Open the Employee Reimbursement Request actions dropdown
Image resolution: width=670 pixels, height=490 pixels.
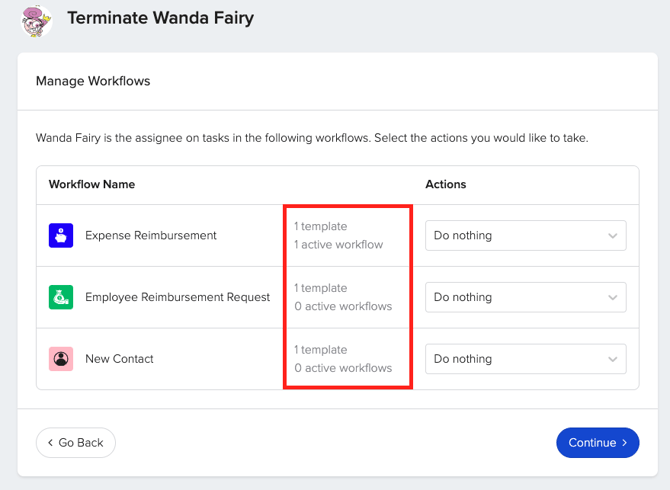pos(526,297)
